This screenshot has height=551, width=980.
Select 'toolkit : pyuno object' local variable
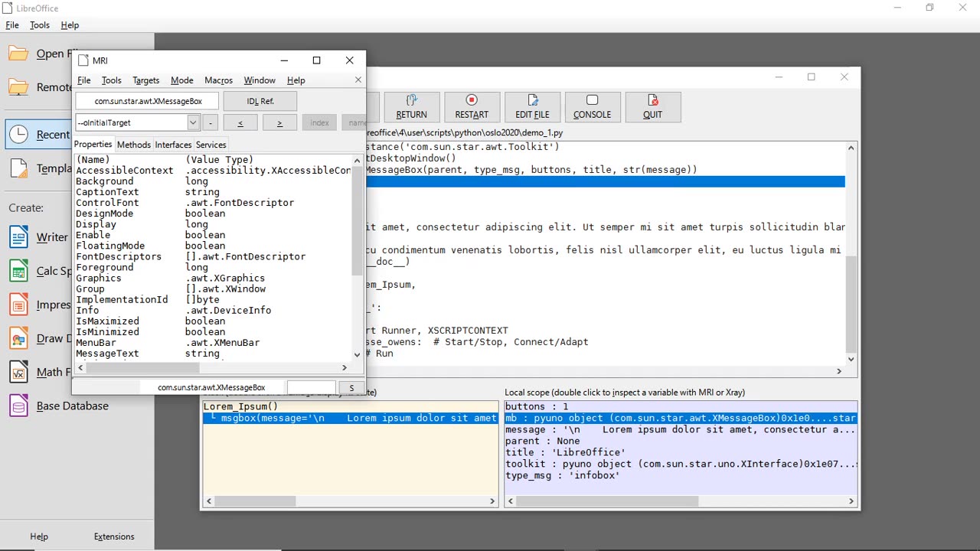(x=681, y=464)
